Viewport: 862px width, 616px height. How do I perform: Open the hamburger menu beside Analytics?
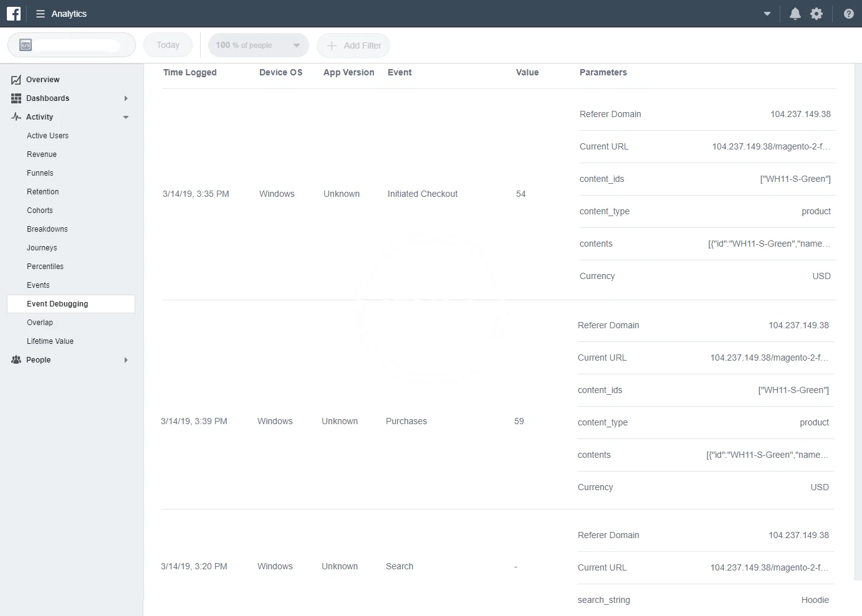click(x=41, y=14)
